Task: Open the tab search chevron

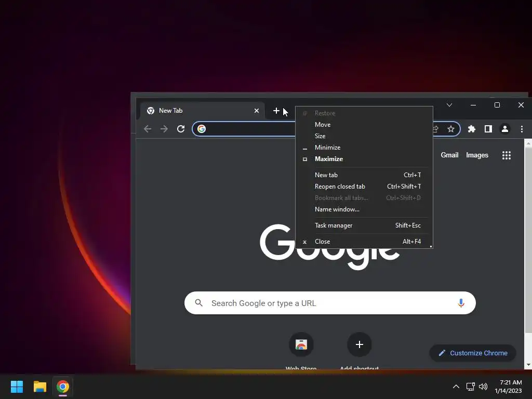Action: (x=449, y=105)
